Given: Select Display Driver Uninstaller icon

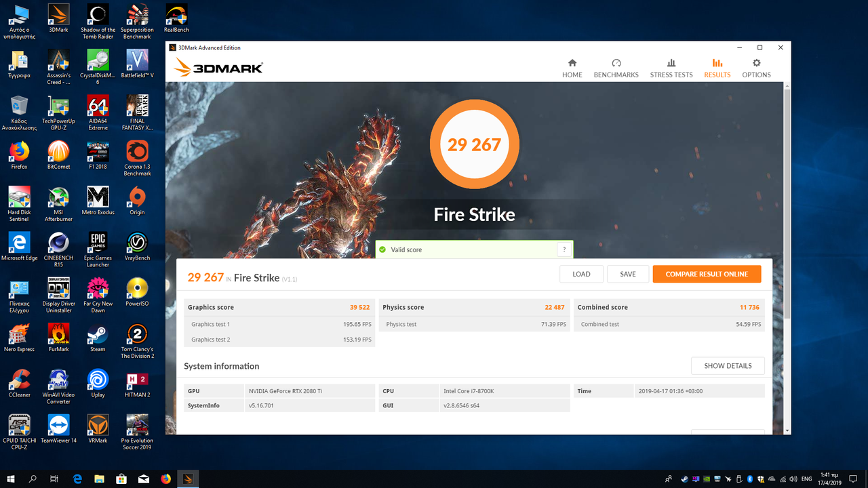Looking at the screenshot, I should coord(58,296).
